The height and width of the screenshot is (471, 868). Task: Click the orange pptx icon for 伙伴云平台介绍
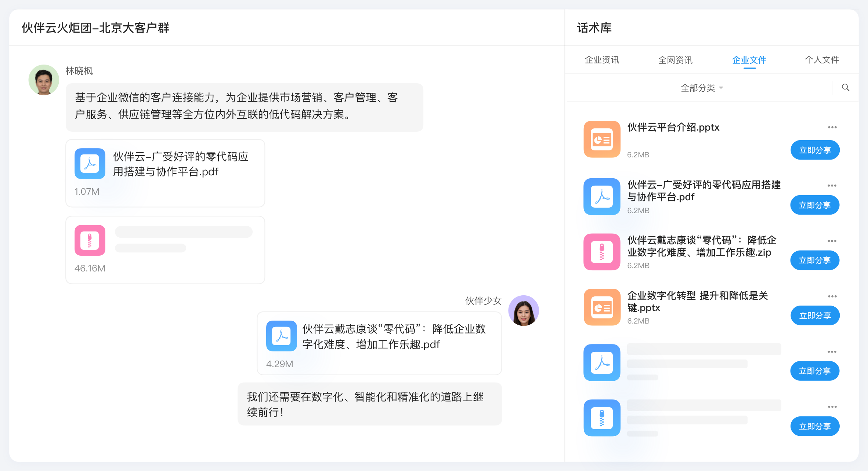(x=602, y=139)
